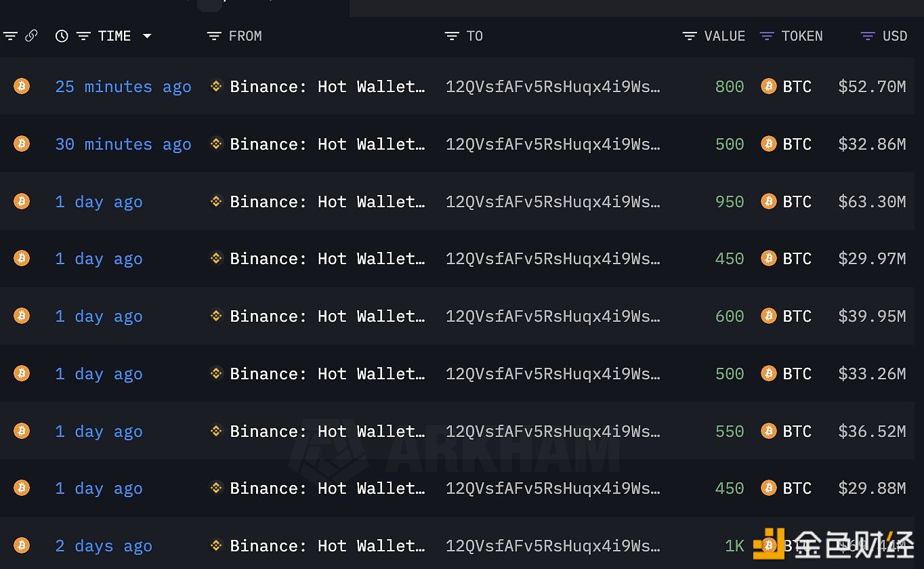
Task: Select the $33.26M USD amount
Action: tap(872, 374)
